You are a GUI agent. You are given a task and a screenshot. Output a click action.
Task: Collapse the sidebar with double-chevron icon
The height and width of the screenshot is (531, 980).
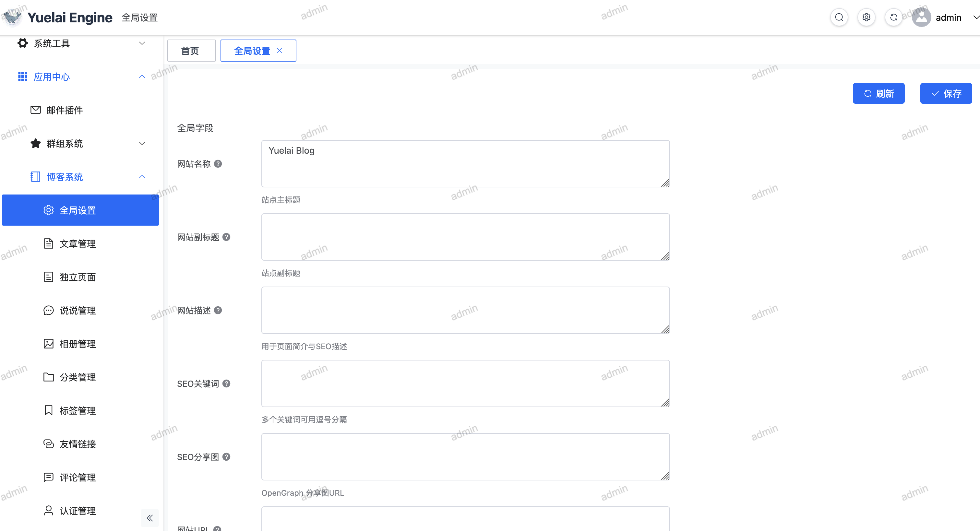[150, 518]
